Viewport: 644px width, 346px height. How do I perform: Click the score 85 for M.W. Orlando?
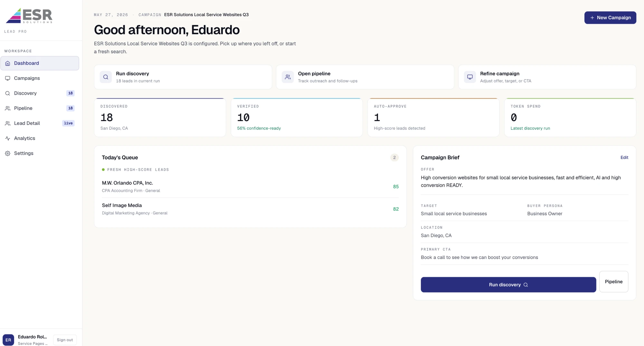pyautogui.click(x=396, y=187)
